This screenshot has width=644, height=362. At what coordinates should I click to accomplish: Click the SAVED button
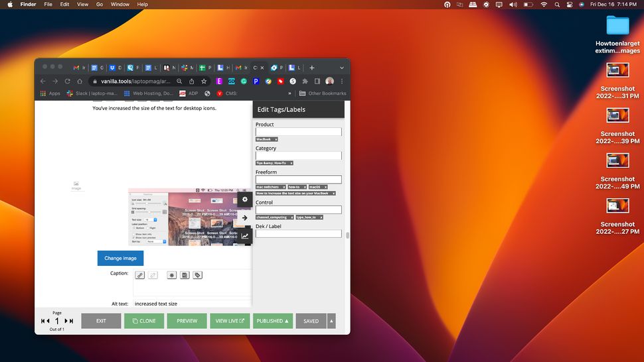[311, 321]
